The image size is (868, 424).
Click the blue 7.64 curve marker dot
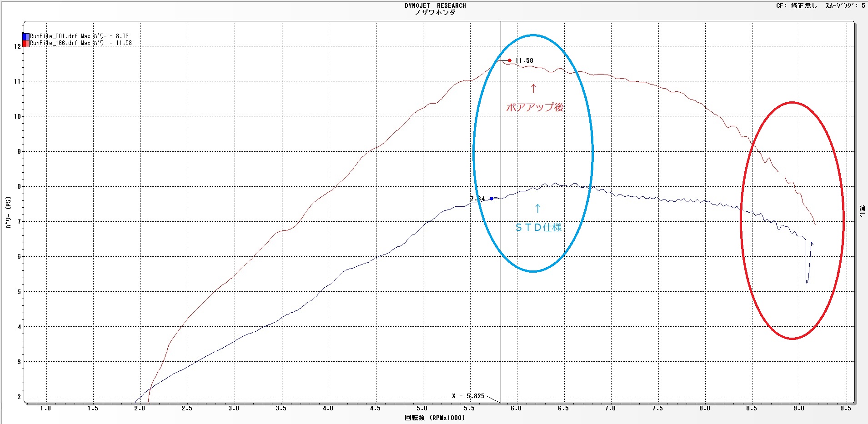click(492, 199)
